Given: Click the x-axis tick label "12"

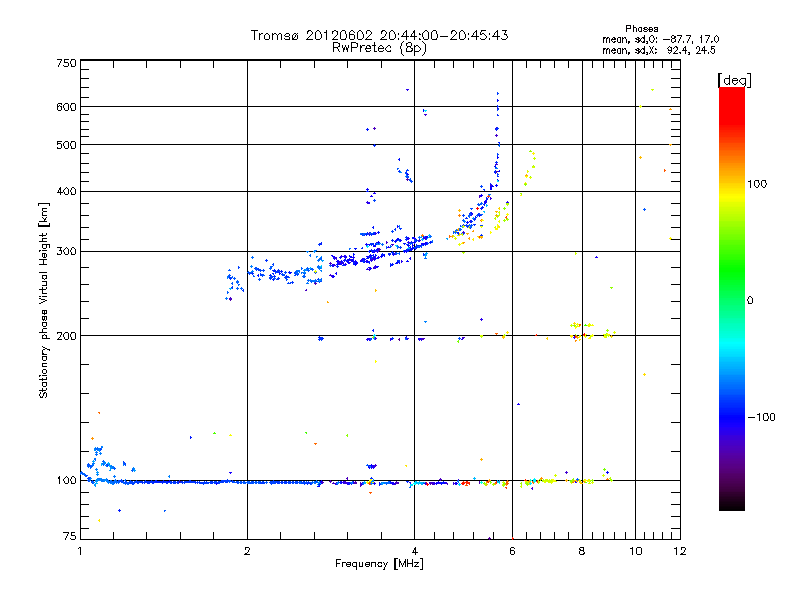Looking at the screenshot, I should click(x=680, y=551).
